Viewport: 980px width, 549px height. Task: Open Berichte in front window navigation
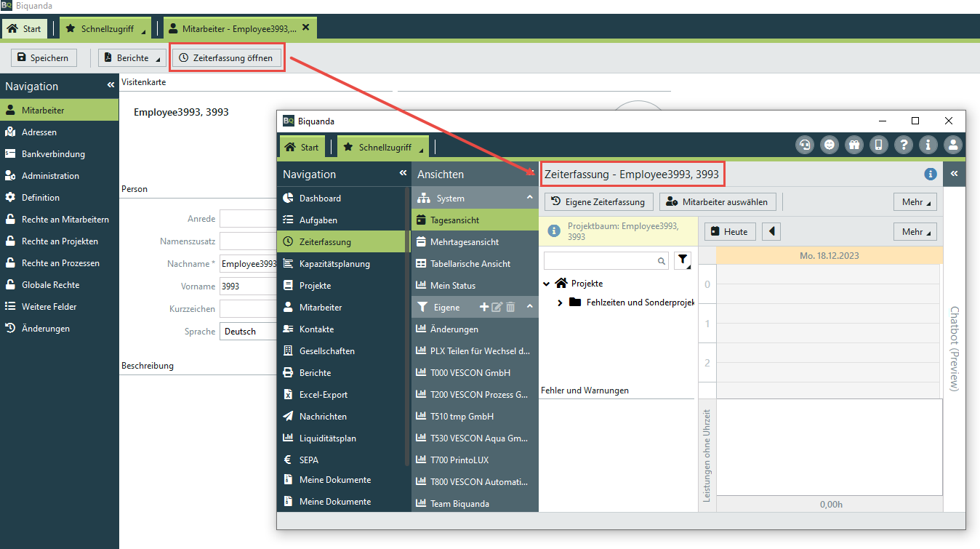point(344,373)
